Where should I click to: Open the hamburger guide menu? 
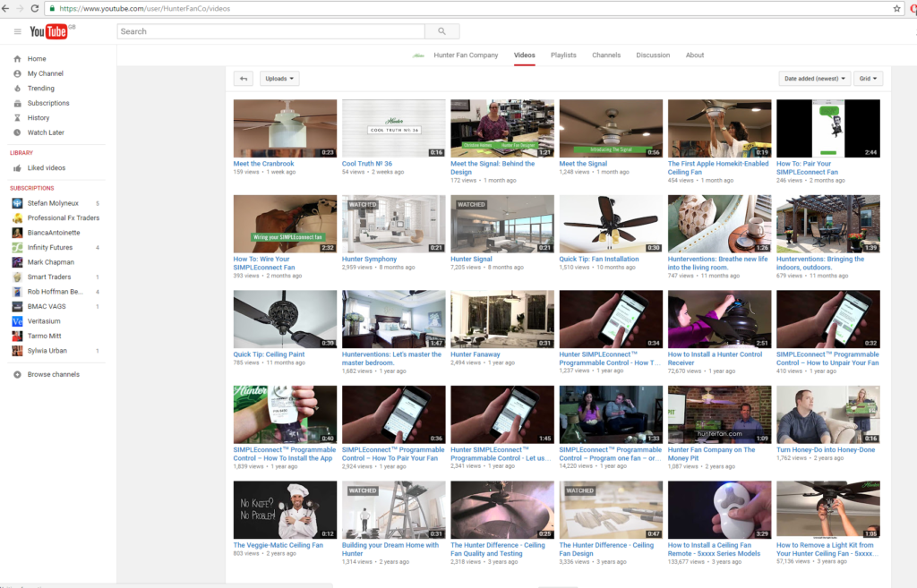point(18,31)
